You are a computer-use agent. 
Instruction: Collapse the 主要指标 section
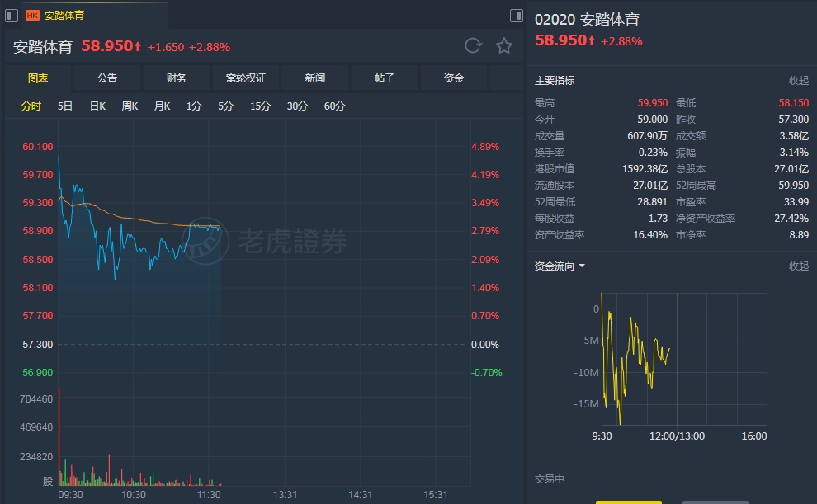[798, 81]
